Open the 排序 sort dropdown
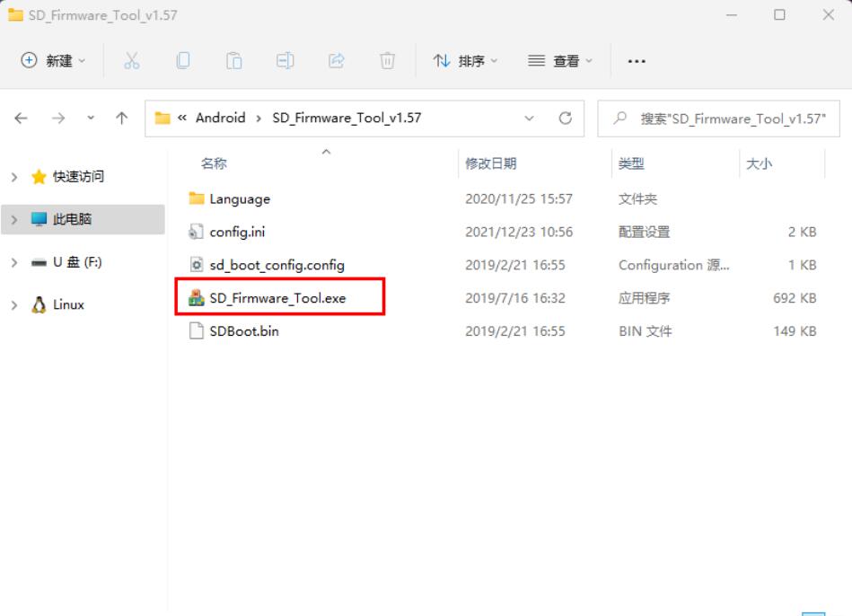The width and height of the screenshot is (852, 616). click(466, 61)
